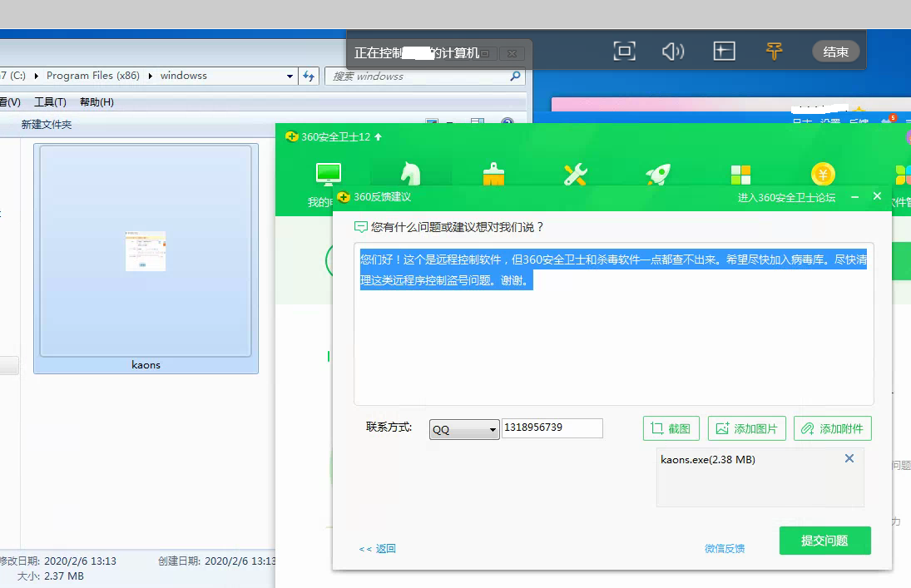Open the 帮助(H) menu
Image resolution: width=911 pixels, height=588 pixels.
point(97,102)
